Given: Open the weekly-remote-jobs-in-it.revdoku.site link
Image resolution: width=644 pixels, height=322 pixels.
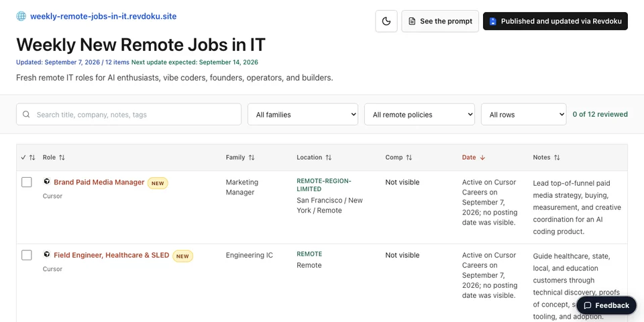Looking at the screenshot, I should pos(103,16).
